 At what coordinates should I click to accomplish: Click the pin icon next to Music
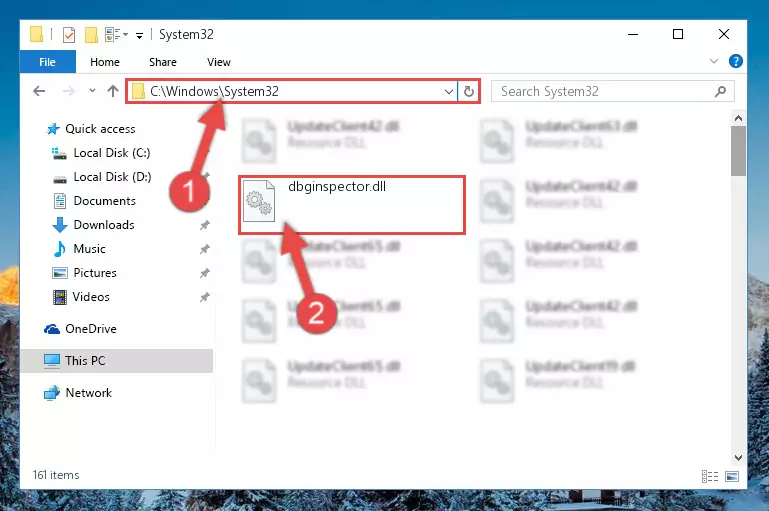[x=205, y=249]
